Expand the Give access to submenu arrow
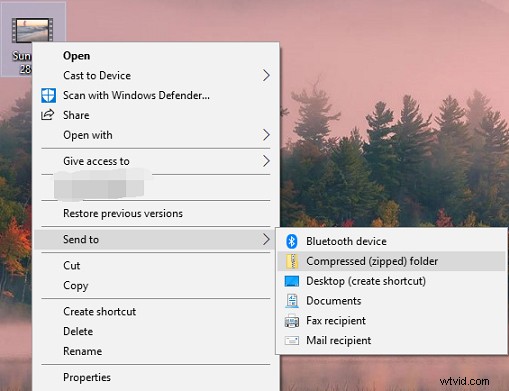 [x=266, y=161]
